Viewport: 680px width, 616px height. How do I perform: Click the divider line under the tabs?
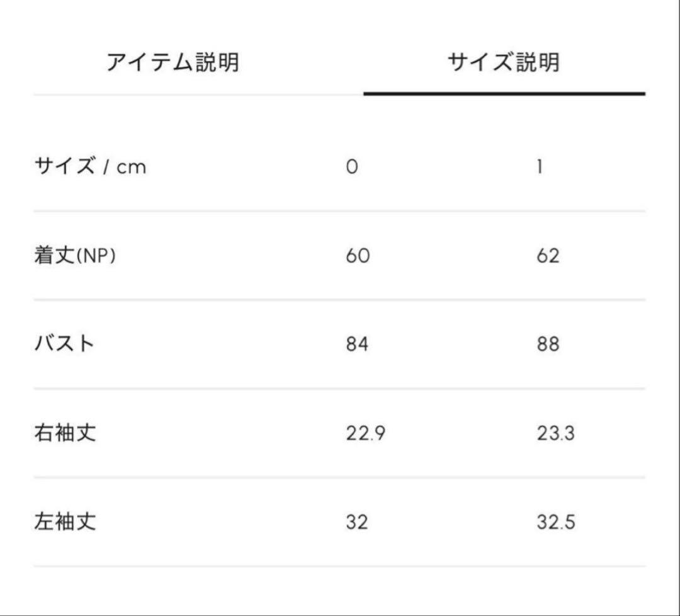189,94
